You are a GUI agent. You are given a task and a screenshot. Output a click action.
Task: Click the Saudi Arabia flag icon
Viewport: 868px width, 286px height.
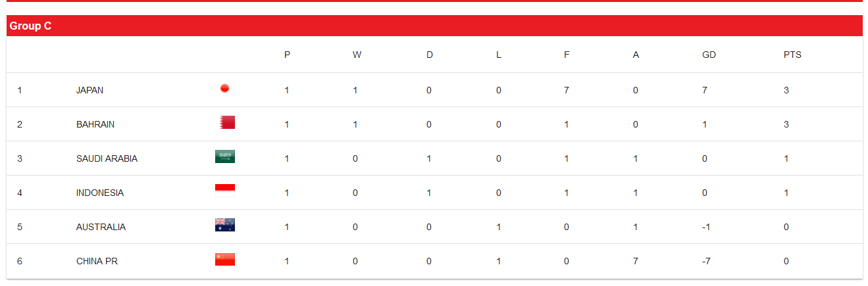point(225,157)
